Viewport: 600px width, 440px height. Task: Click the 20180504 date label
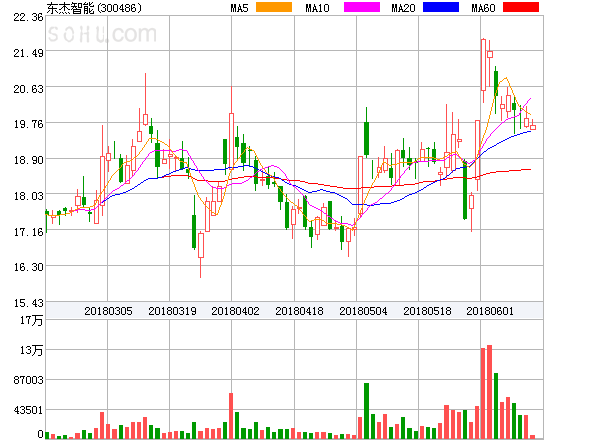(x=363, y=311)
